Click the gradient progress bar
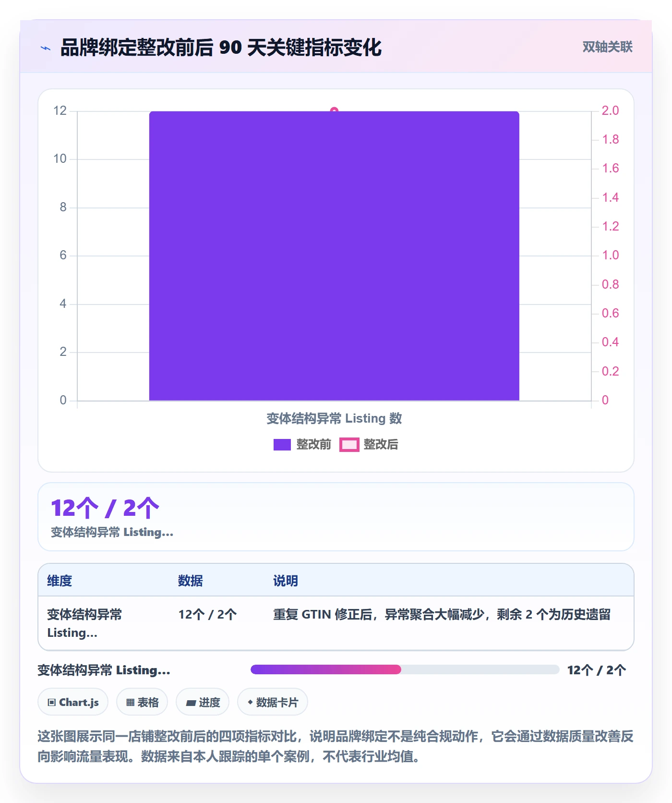The image size is (672, 803). pyautogui.click(x=405, y=669)
